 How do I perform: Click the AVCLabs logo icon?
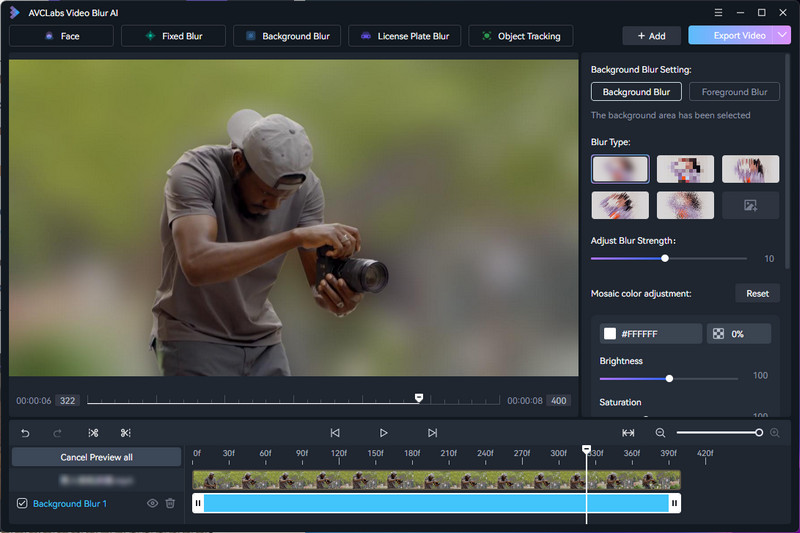coord(15,12)
